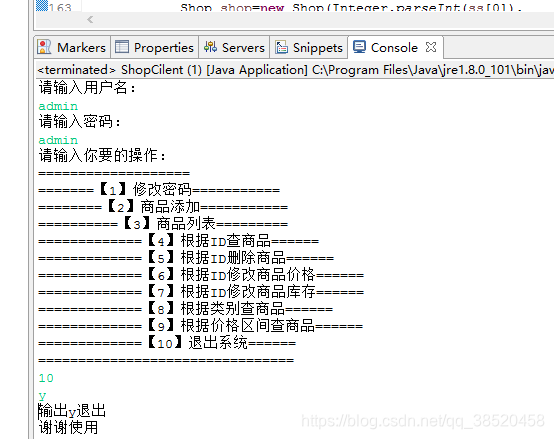Click menu line 【1】修改密码
The width and height of the screenshot is (554, 439).
click(x=159, y=190)
